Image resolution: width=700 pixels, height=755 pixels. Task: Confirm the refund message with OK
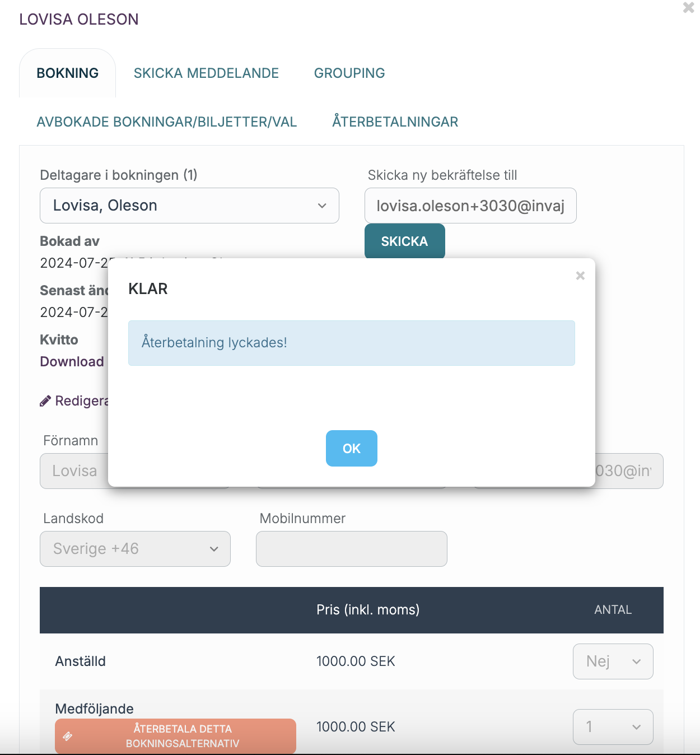[x=352, y=449]
